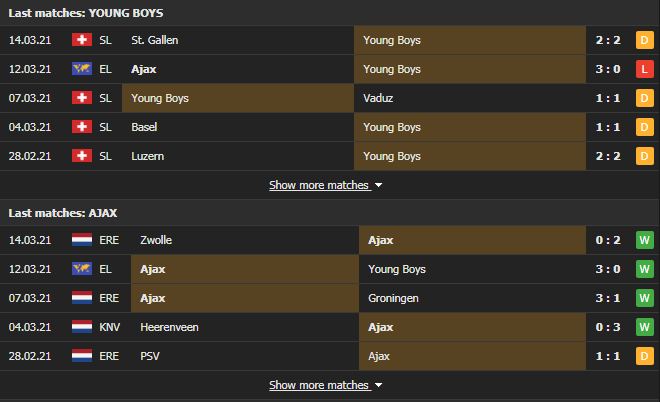Select the Vaduz team name
The image size is (660, 402).
378,98
